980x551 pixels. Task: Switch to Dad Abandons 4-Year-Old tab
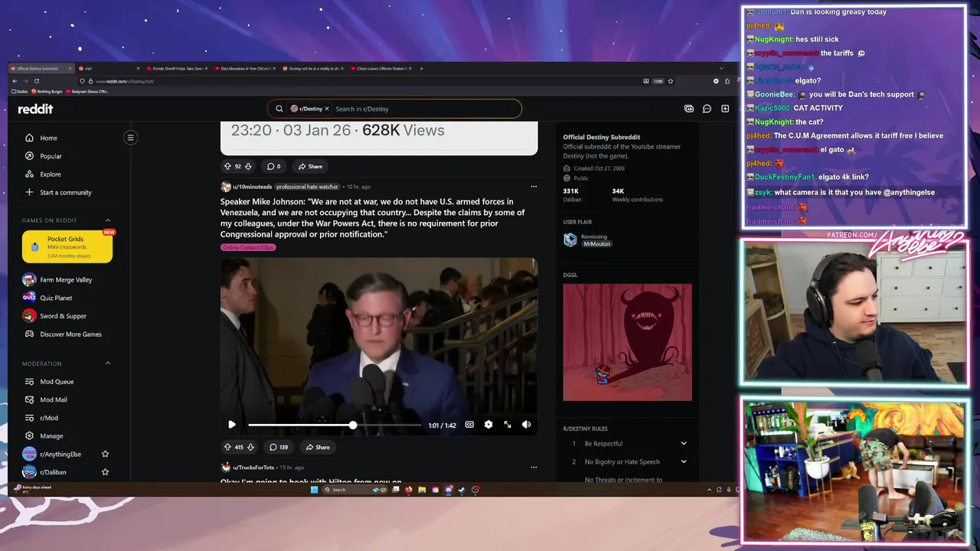point(245,68)
